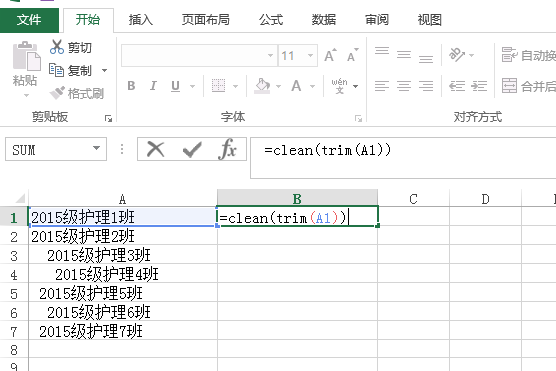
Task: Cancel the formula entry with the X icon
Action: pos(156,149)
